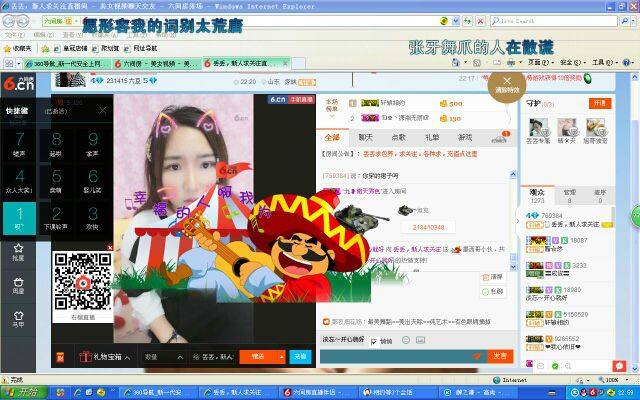
Task: Switch to the 360导航 browser tab
Action: [x=67, y=63]
